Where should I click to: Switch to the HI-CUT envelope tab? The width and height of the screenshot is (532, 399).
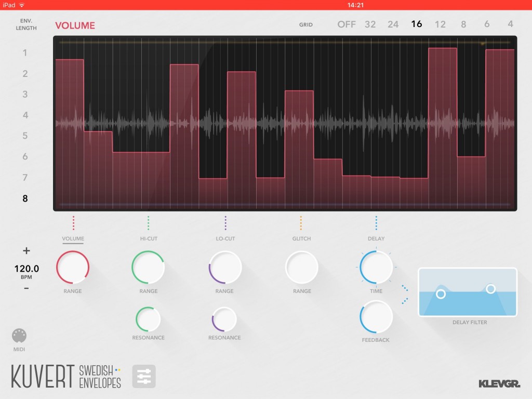point(149,238)
